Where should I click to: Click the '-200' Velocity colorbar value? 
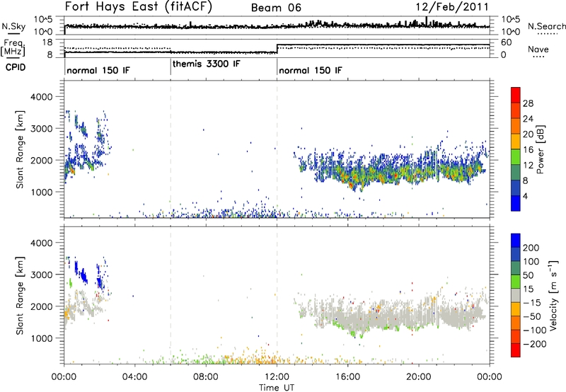coord(533,344)
